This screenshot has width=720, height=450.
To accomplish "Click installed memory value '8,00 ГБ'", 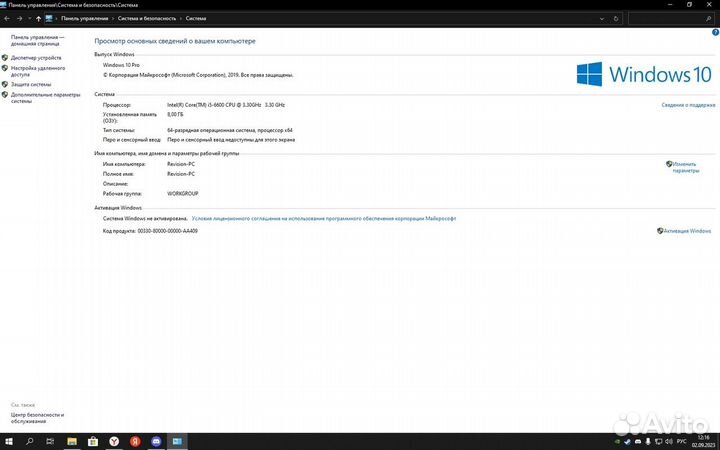I will 175,114.
